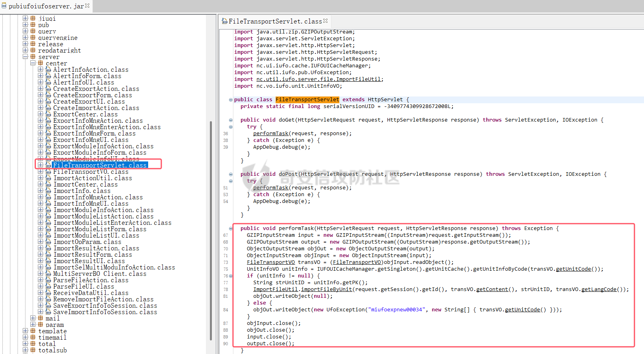Fold the doPost method in editor

tap(231, 174)
